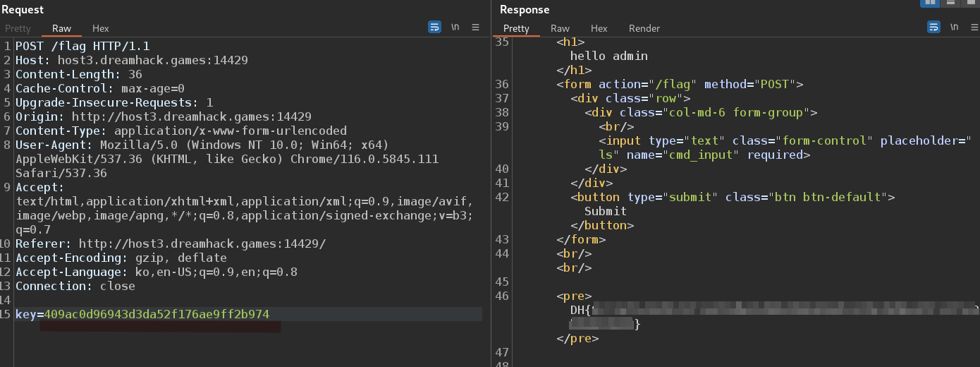This screenshot has width=980, height=367.
Task: Click the 'POST /flag HTTP/1.1' request line
Action: (82, 46)
